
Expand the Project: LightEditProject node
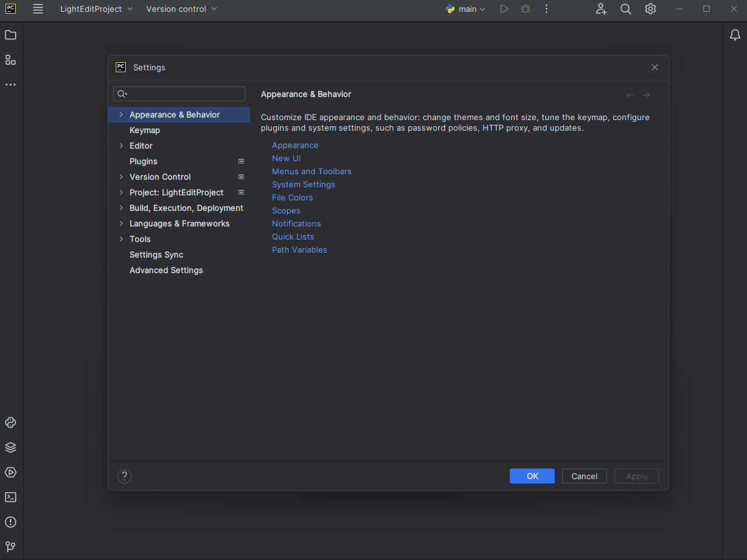pos(121,192)
